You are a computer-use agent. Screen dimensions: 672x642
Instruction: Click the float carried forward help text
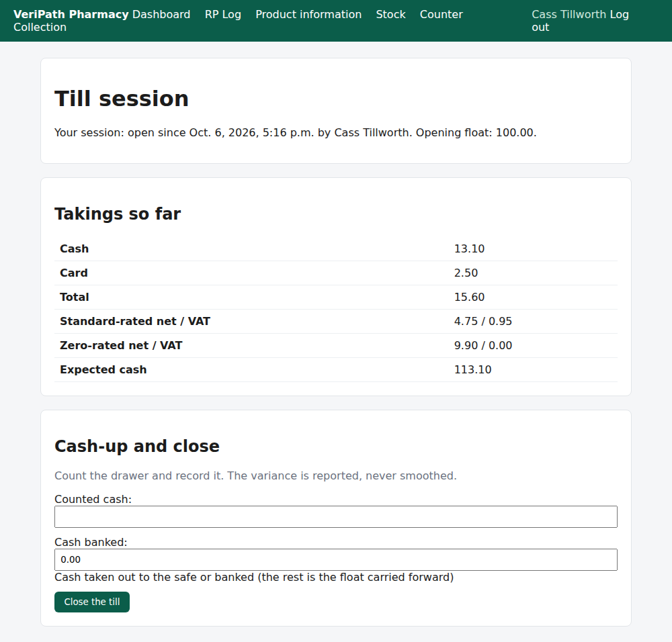point(254,578)
